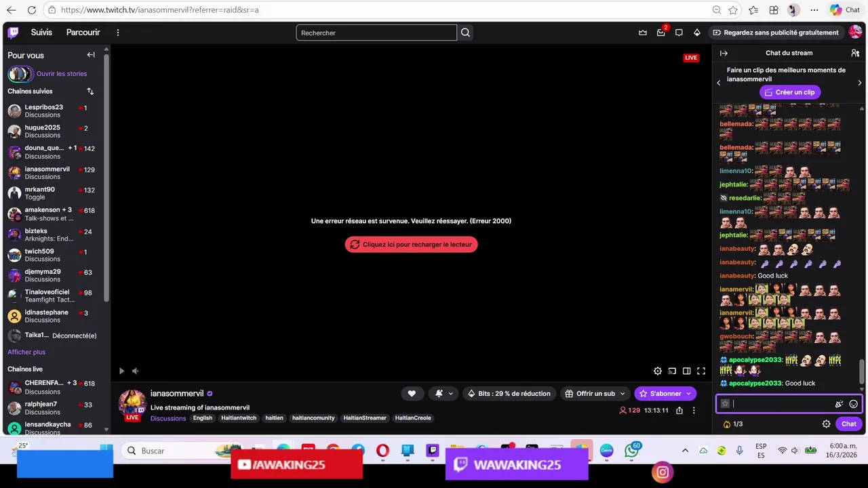Image resolution: width=868 pixels, height=488 pixels.
Task: Expand the S'abonner dropdown arrow
Action: click(688, 393)
